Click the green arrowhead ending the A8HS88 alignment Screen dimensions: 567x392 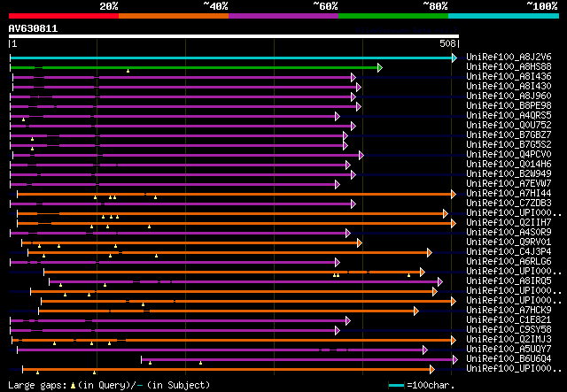point(380,67)
